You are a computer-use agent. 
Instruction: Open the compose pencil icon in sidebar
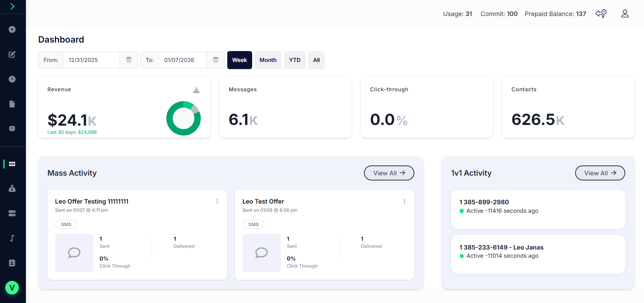12,54
